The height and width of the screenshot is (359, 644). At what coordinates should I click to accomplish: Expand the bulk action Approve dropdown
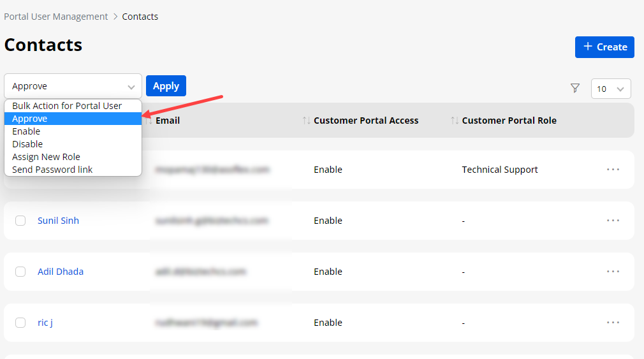point(73,86)
